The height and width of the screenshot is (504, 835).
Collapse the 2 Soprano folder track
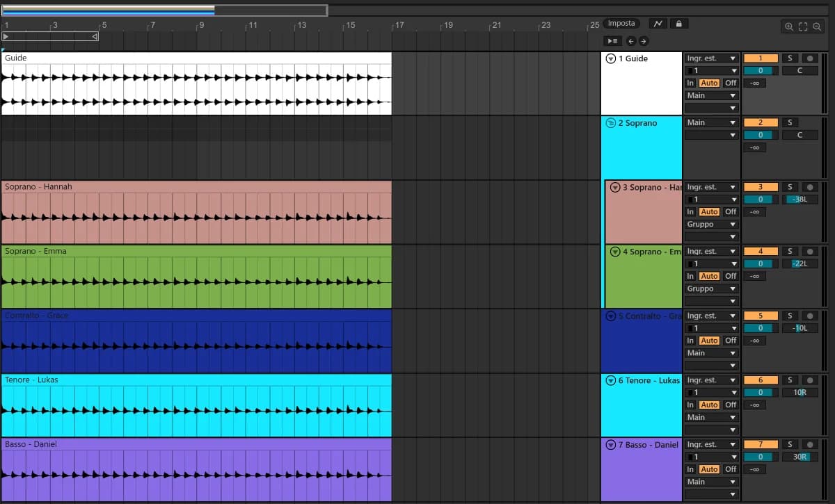pos(611,123)
